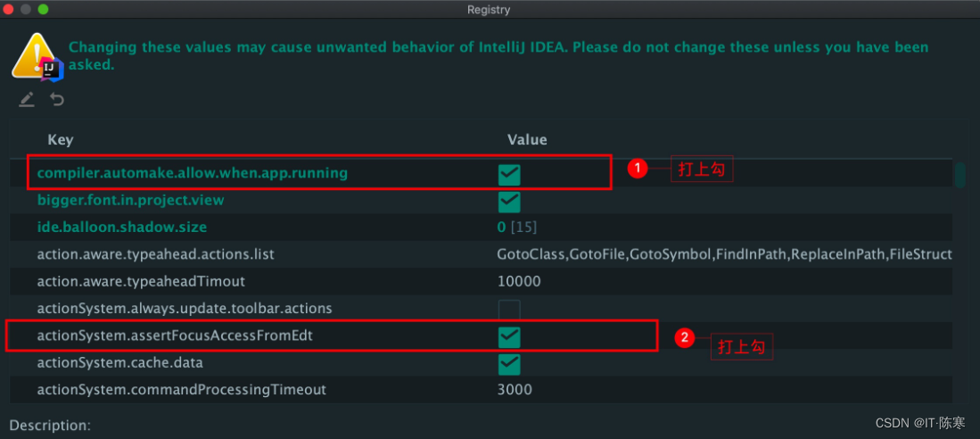The height and width of the screenshot is (439, 980).
Task: Enable actionSystem.always.update.toolbar.actions checkbox
Action: click(x=509, y=310)
